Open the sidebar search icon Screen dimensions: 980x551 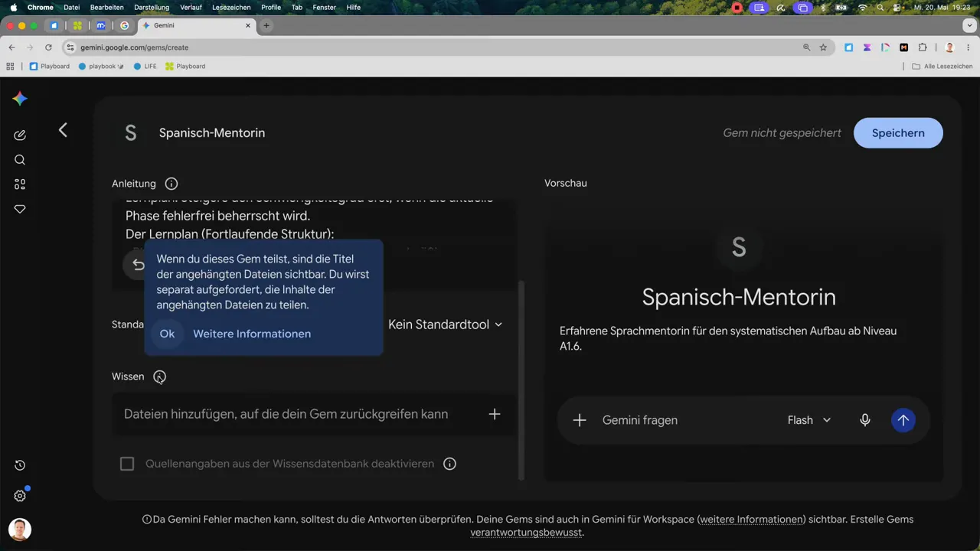(20, 160)
